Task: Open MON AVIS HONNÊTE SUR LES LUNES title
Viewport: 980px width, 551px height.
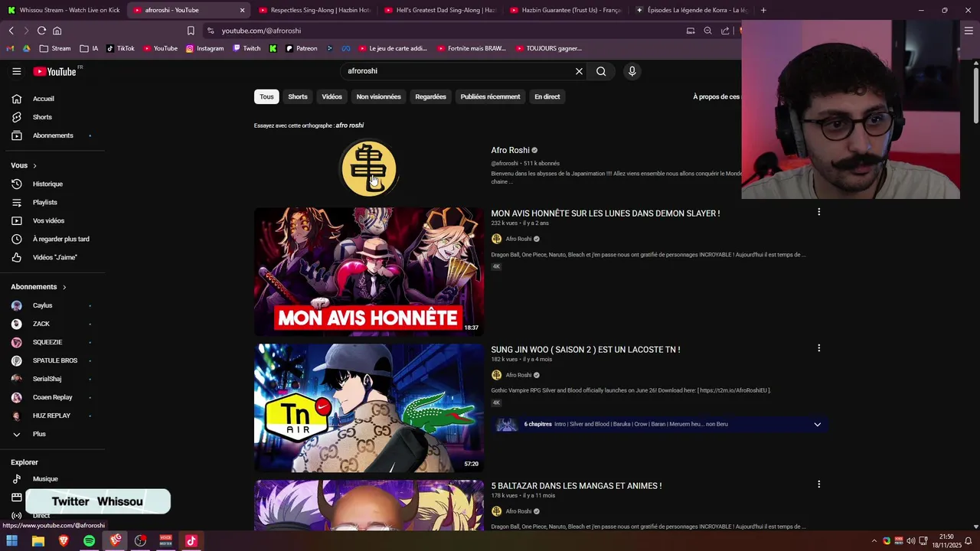Action: 605,214
